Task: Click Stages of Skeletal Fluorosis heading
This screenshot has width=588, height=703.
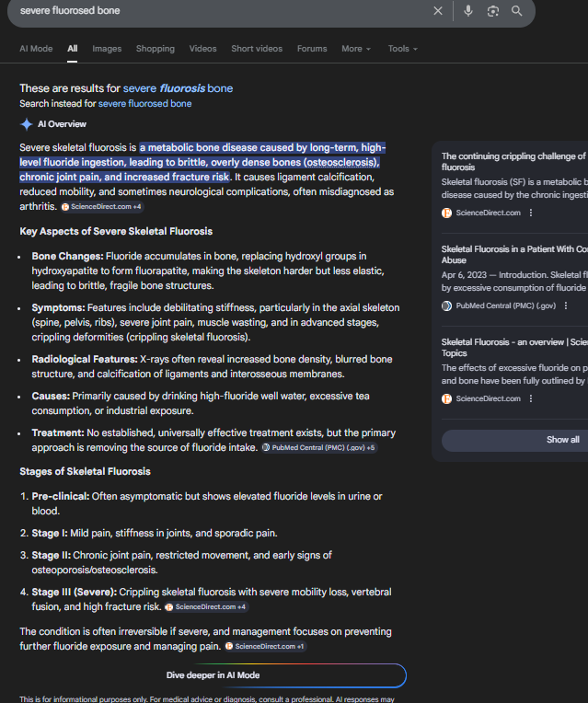Action: click(x=85, y=472)
